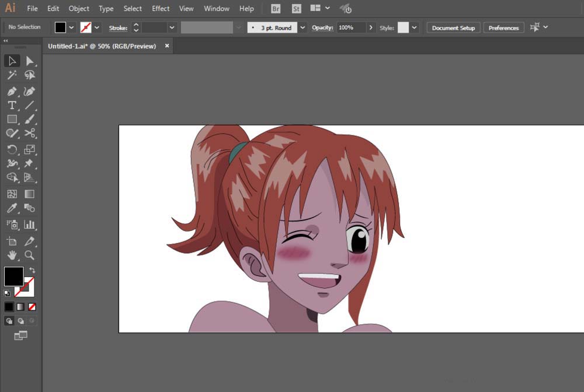This screenshot has width=584, height=392.
Task: Open the Stroke panel link
Action: coord(118,28)
